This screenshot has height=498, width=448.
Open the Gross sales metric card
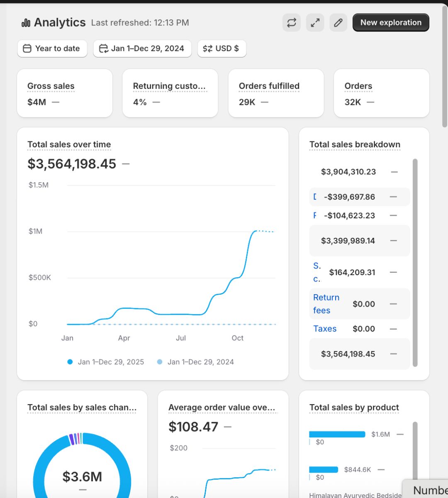[x=65, y=93]
